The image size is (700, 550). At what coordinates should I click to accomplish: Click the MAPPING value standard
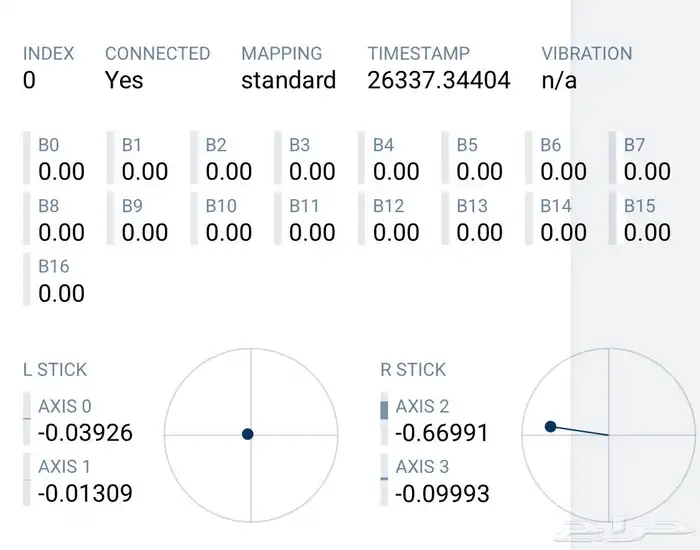[288, 80]
